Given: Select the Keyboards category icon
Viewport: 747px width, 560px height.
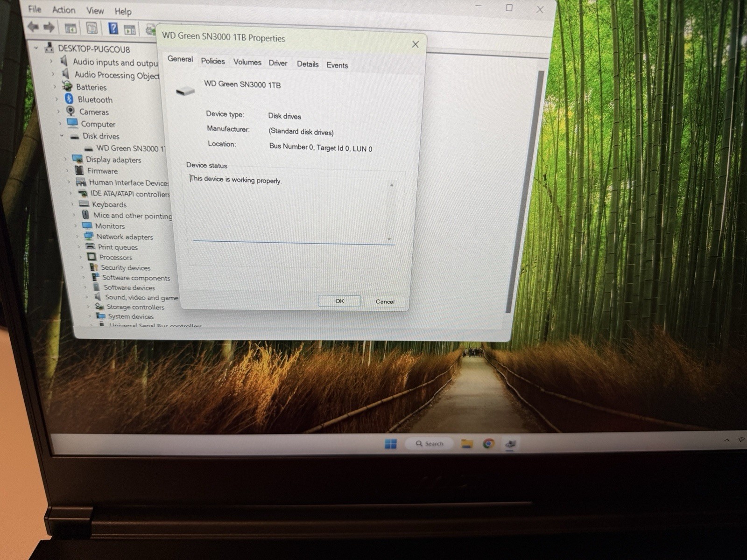Looking at the screenshot, I should click(x=84, y=204).
